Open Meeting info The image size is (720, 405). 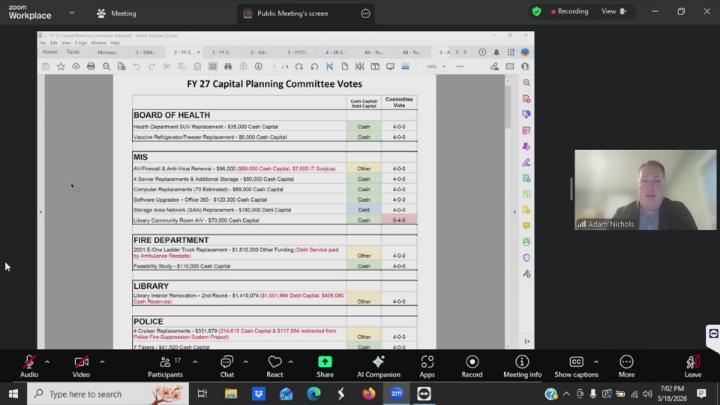[x=522, y=363]
